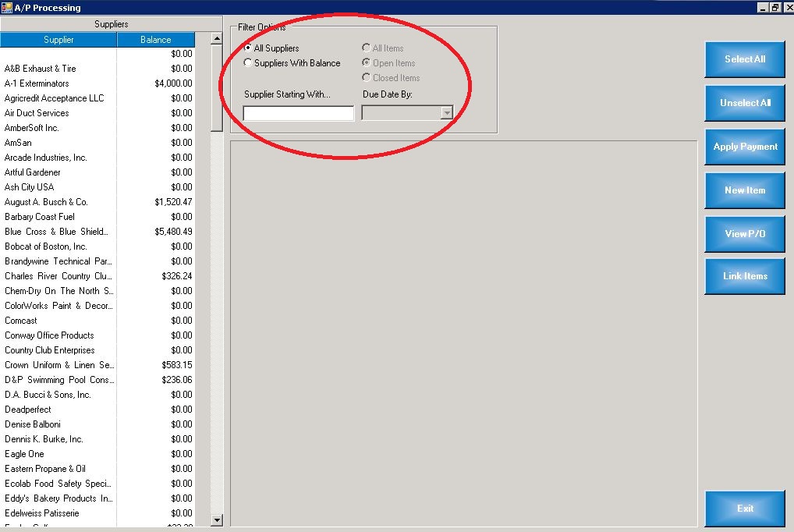
Task: Select Country Club Enterprises supplier
Action: pos(97,350)
